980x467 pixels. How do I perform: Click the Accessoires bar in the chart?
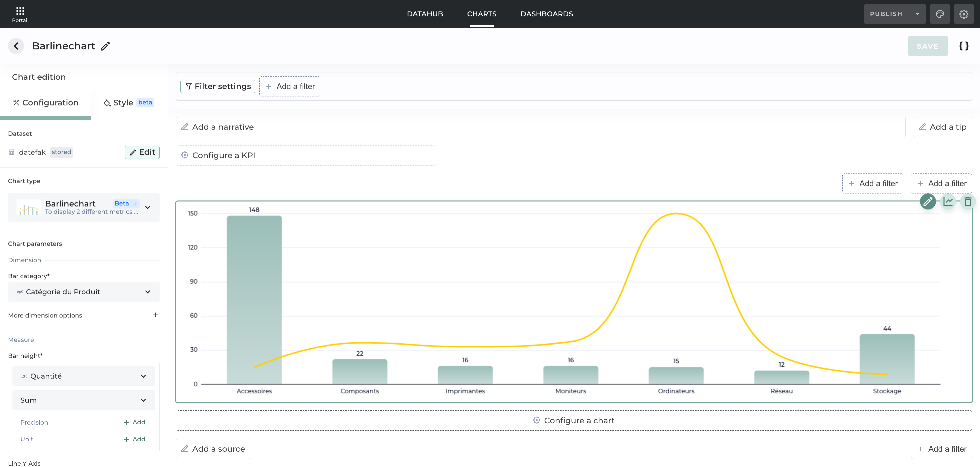254,300
